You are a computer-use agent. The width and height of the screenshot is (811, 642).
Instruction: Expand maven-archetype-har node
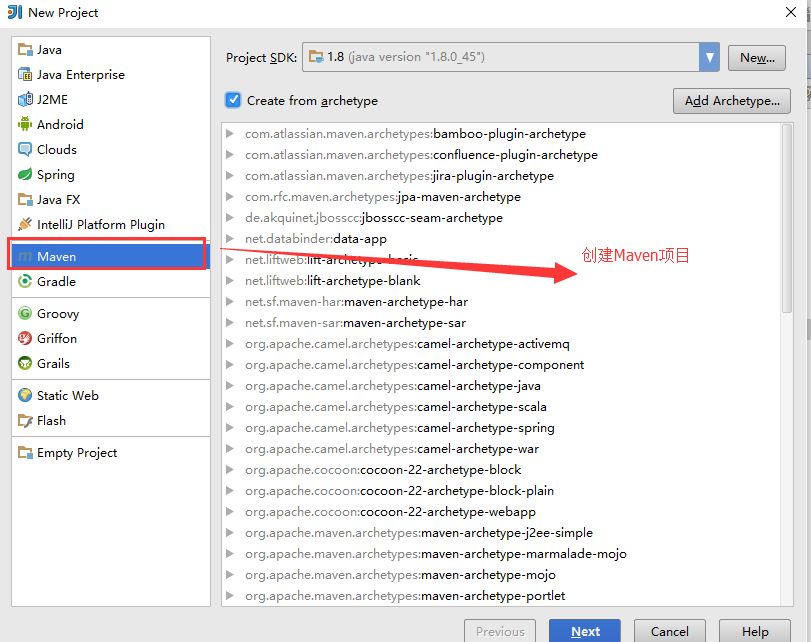click(x=230, y=302)
